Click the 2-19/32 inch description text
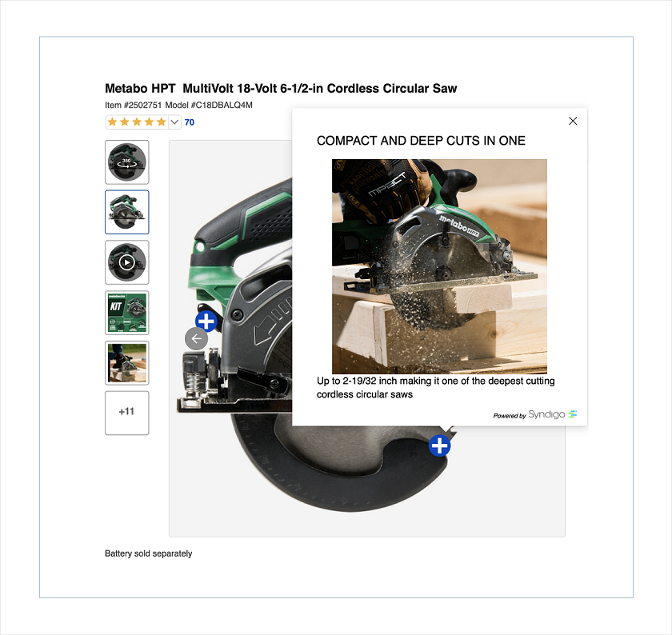The image size is (672, 635). click(x=435, y=387)
